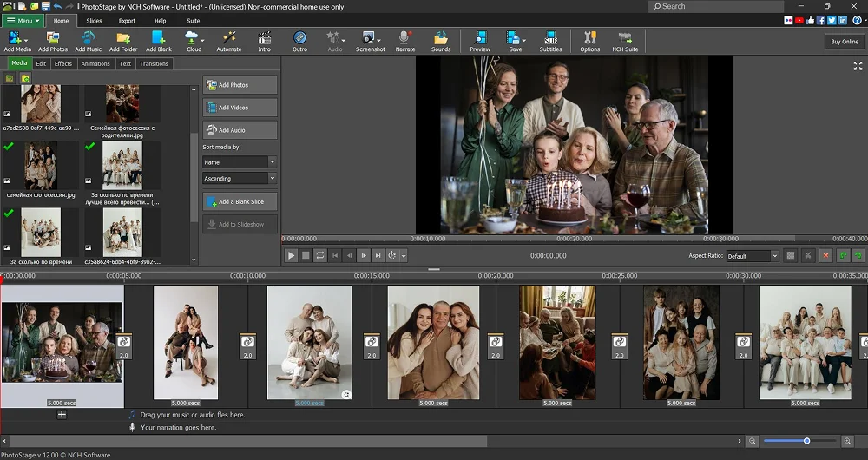Click transition icon after the first slide
Viewport: 868px width, 460px height.
click(123, 342)
